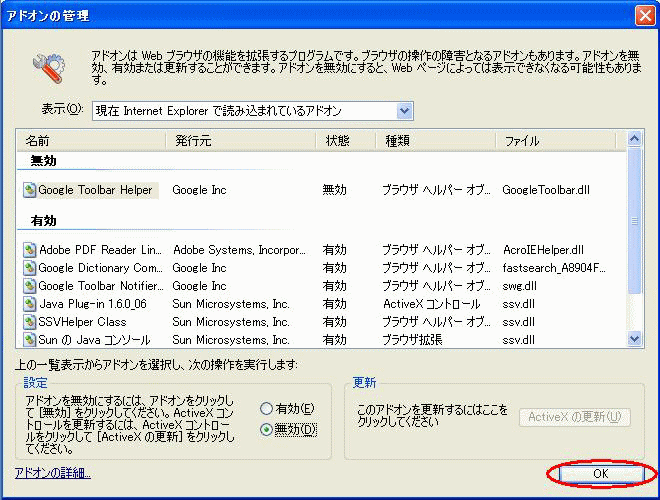Sort list by 種類 column header

click(x=435, y=141)
